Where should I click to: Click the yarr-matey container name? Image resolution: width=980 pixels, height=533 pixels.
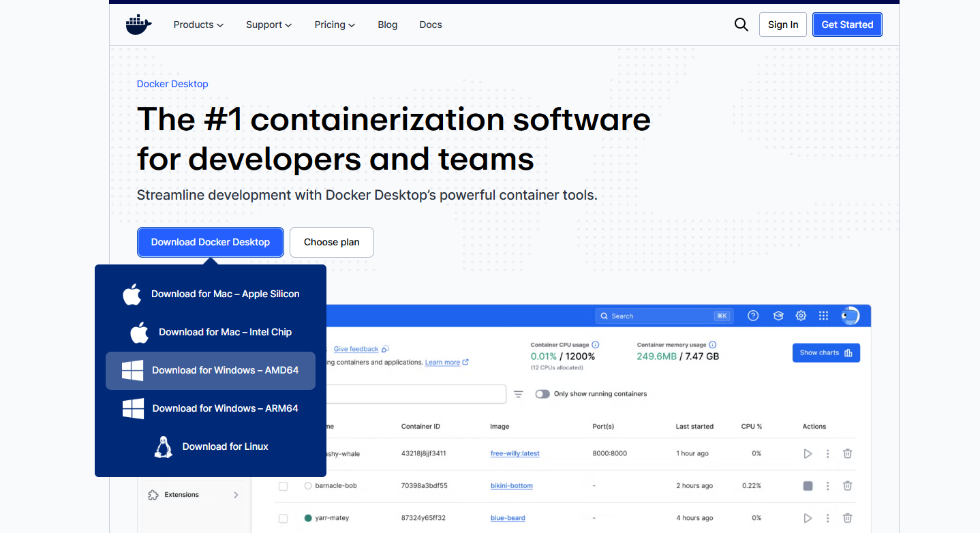pos(332,518)
